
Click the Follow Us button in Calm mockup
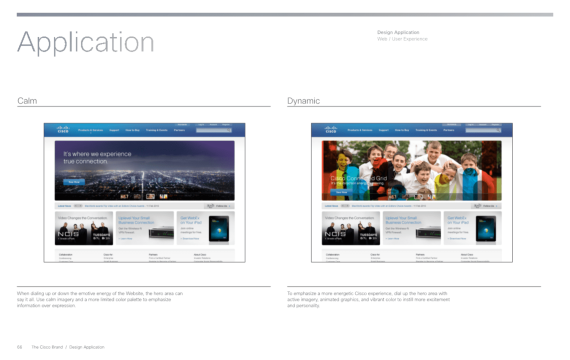point(218,206)
